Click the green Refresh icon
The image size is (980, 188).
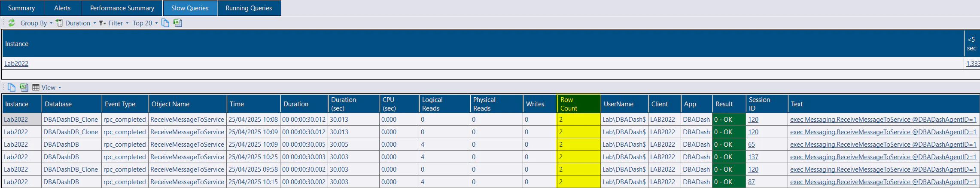click(12, 23)
